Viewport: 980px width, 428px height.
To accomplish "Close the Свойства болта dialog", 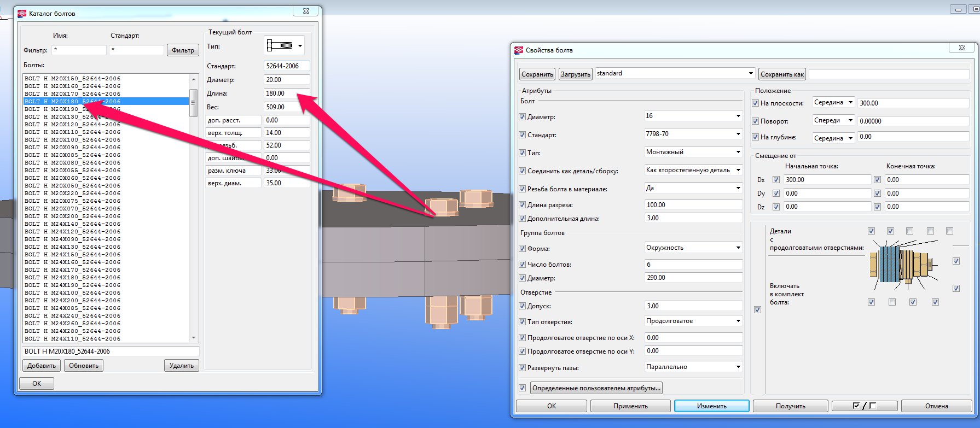I will pyautogui.click(x=961, y=48).
